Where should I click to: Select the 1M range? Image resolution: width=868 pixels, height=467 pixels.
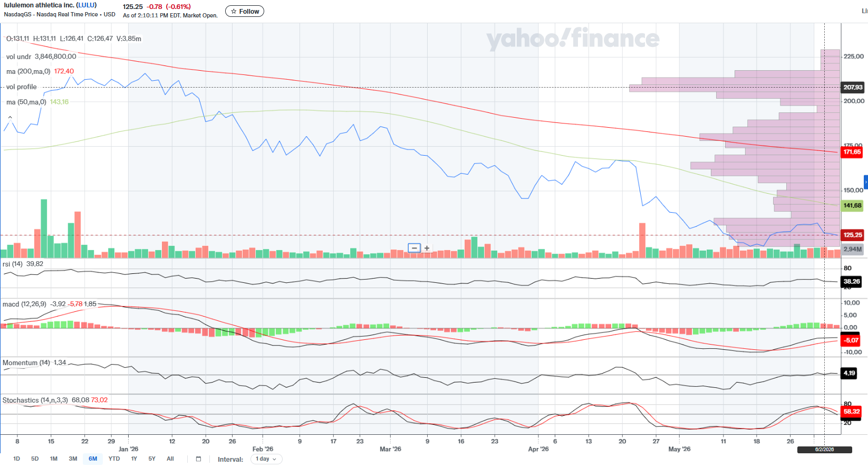click(54, 459)
